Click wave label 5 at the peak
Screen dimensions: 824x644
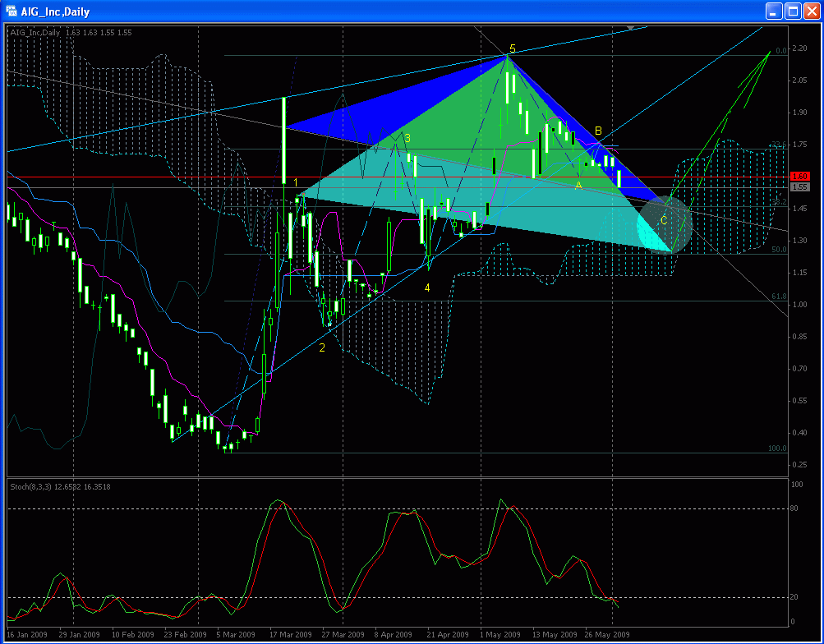point(513,48)
